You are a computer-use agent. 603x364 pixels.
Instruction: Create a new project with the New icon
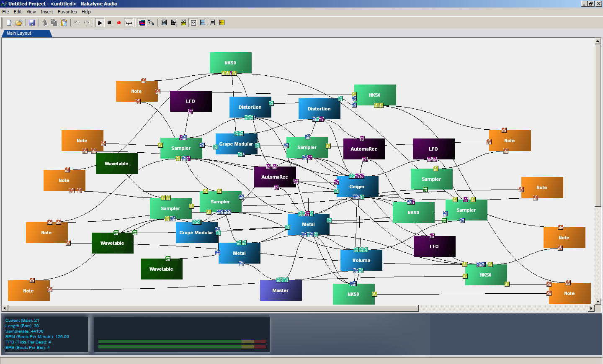point(9,23)
